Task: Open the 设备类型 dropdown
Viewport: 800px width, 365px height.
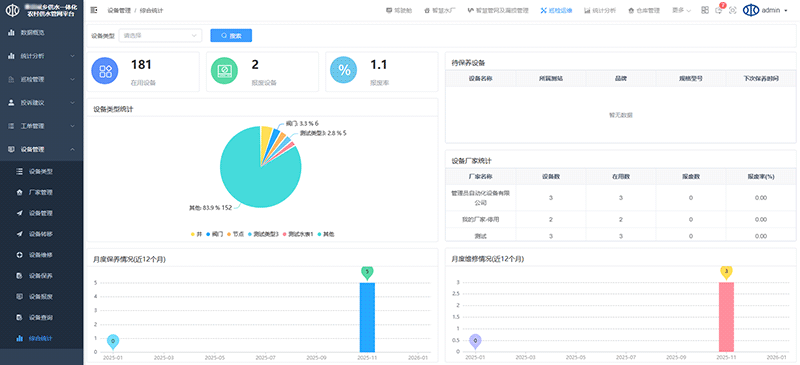Action: (x=160, y=36)
